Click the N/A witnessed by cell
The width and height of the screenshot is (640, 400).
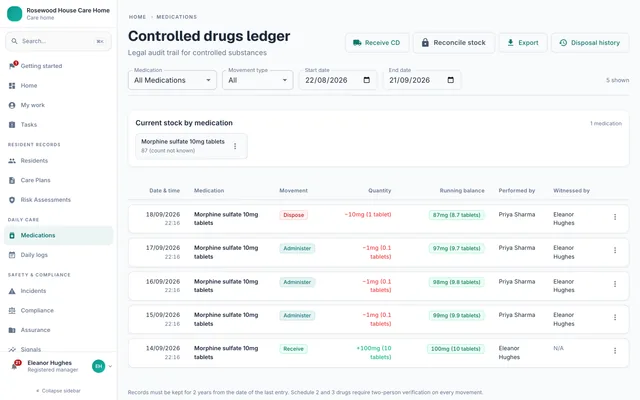pyautogui.click(x=558, y=349)
